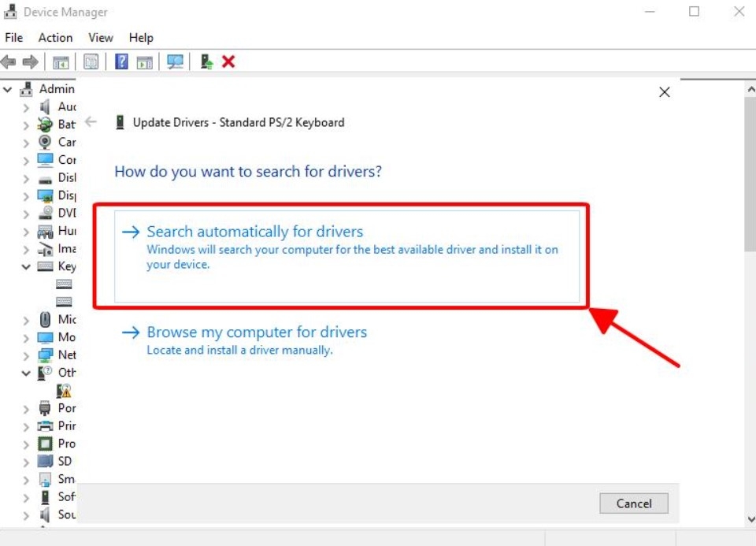Select first keyboard device under Keyboards
Viewport: 756px width, 546px height.
(x=64, y=284)
